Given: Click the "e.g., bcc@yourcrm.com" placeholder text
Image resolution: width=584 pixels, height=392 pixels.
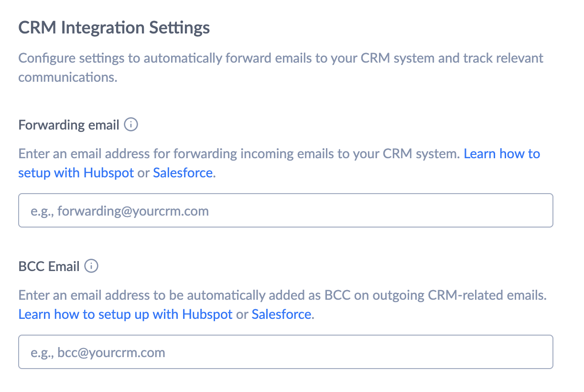Looking at the screenshot, I should [98, 353].
